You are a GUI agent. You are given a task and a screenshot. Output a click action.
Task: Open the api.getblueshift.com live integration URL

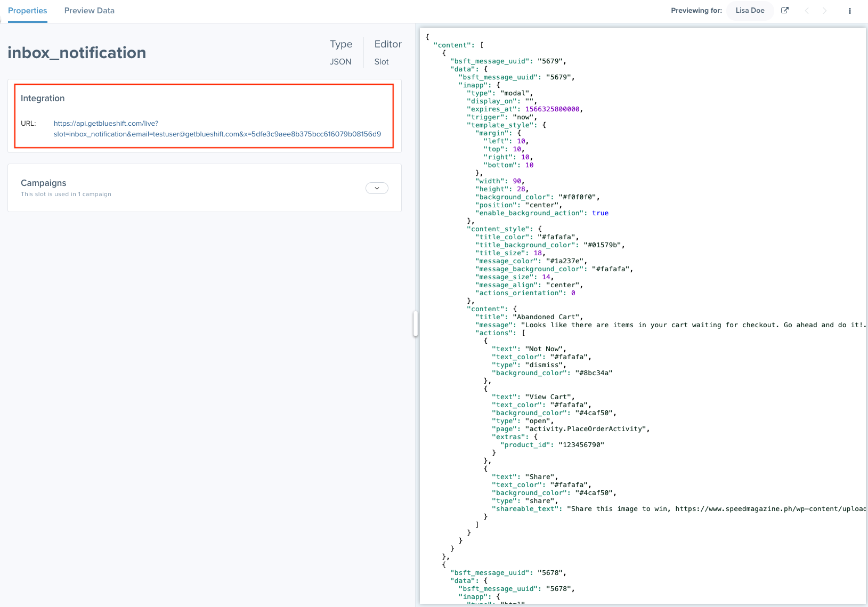click(217, 128)
